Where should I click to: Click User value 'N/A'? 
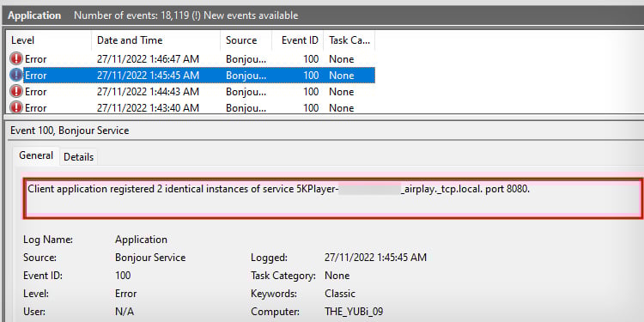click(x=125, y=312)
